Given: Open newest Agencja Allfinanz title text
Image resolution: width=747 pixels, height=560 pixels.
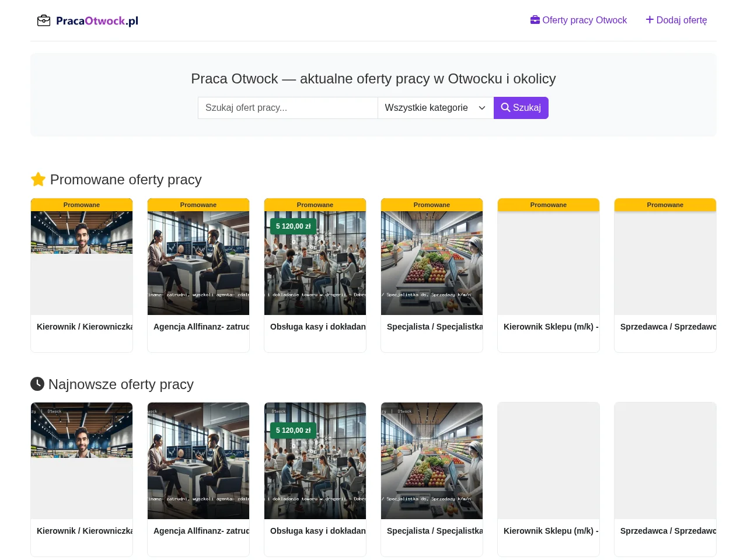Looking at the screenshot, I should (x=201, y=531).
